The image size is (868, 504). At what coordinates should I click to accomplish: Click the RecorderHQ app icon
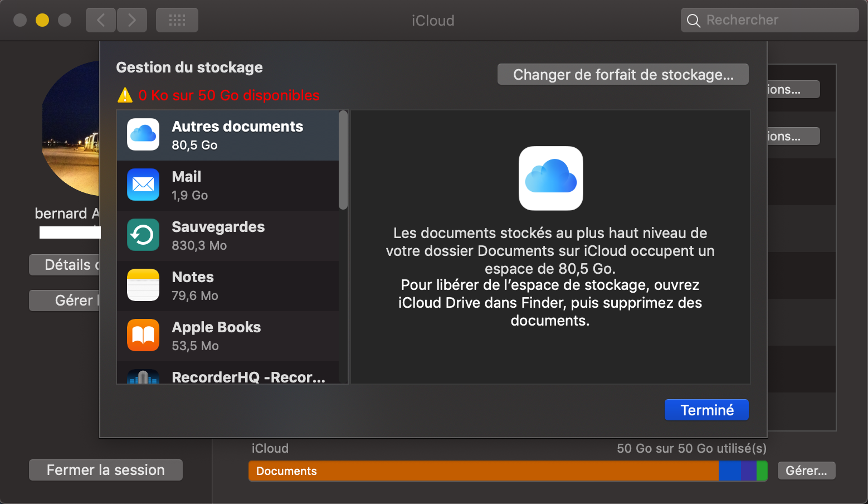(x=143, y=376)
